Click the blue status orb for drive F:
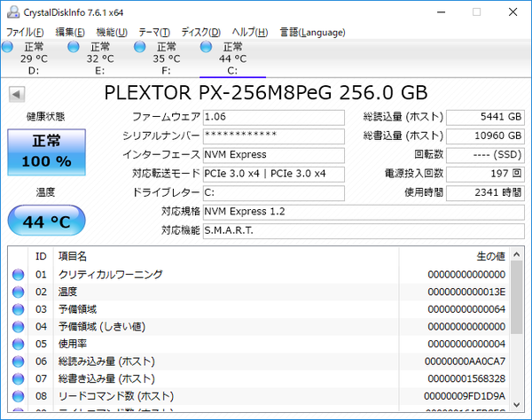 coord(139,46)
